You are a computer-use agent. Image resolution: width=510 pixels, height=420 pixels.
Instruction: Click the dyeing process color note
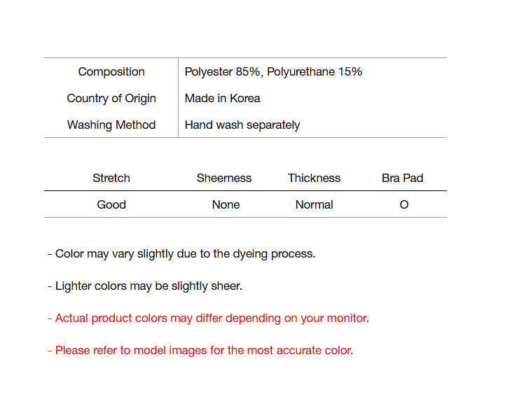181,253
